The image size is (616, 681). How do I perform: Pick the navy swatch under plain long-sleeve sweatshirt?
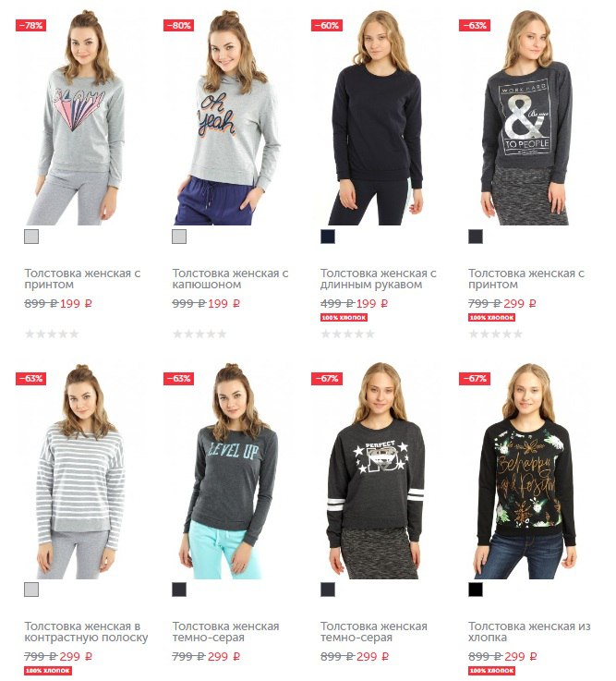coord(328,237)
